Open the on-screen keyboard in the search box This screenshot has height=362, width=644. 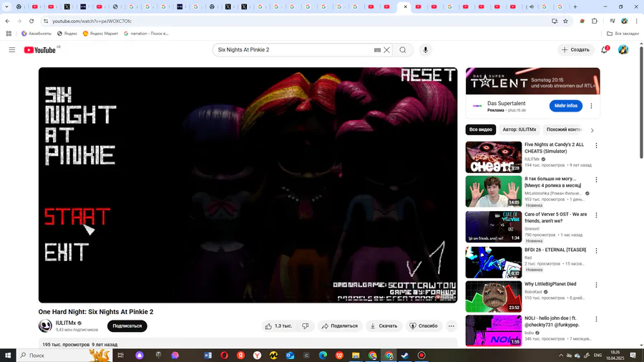pyautogui.click(x=377, y=50)
